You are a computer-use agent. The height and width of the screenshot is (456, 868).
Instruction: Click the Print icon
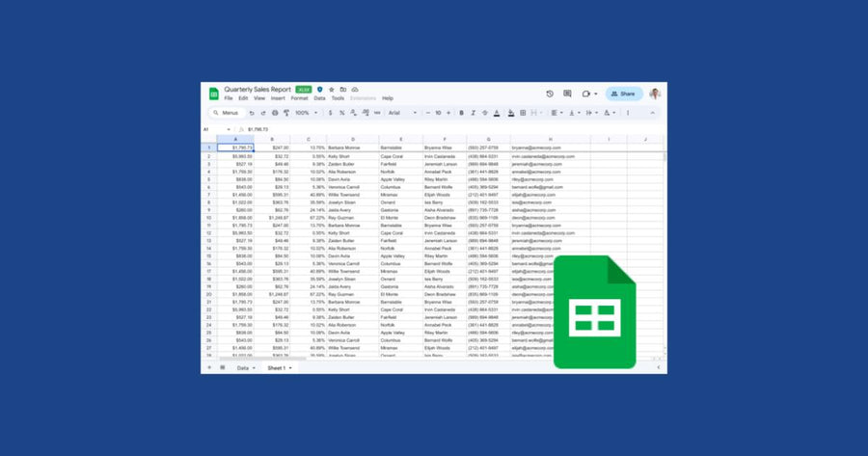[275, 113]
